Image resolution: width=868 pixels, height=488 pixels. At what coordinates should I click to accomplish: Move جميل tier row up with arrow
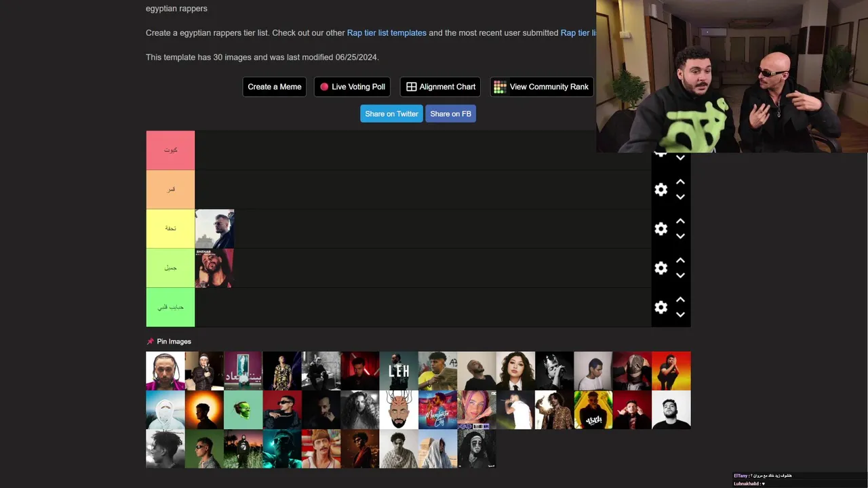pos(680,261)
